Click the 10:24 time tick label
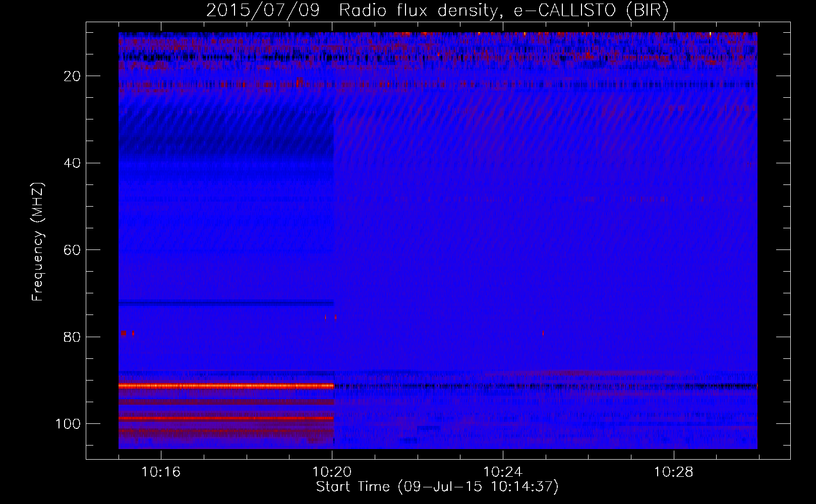The image size is (816, 504). 503,472
